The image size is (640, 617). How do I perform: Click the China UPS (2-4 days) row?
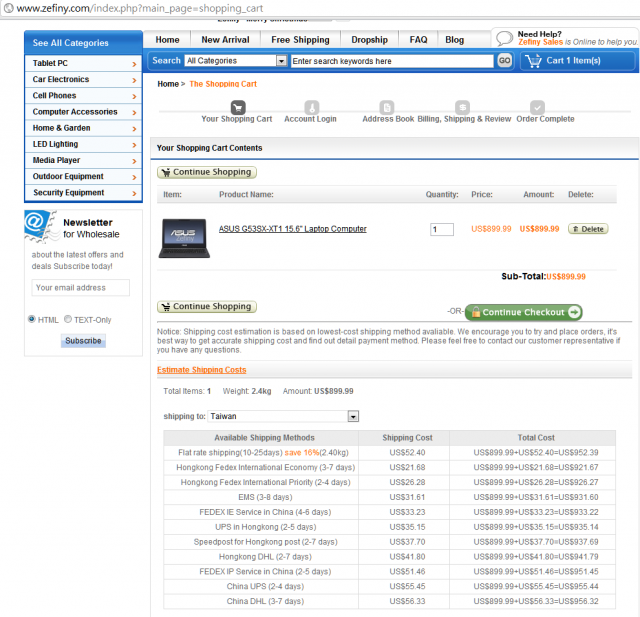389,587
